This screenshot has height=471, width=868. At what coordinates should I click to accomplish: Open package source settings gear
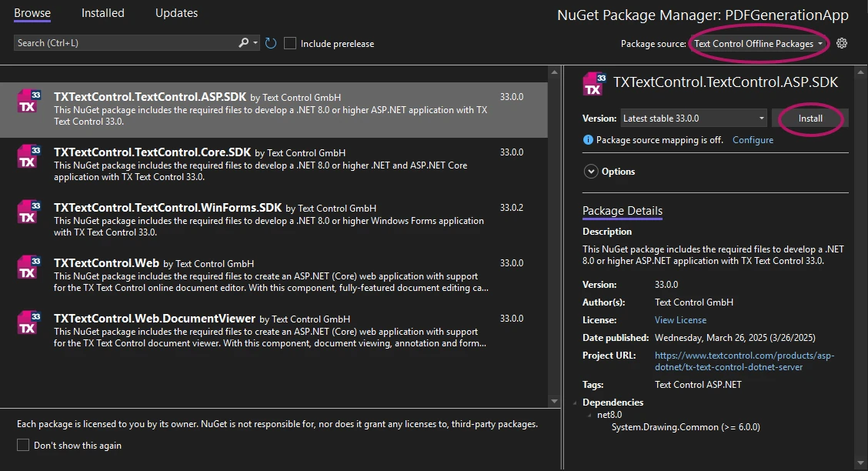point(842,43)
